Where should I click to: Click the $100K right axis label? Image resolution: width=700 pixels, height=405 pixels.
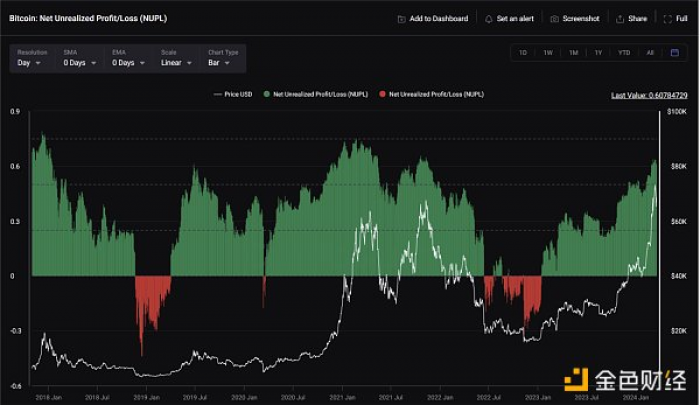[677, 112]
